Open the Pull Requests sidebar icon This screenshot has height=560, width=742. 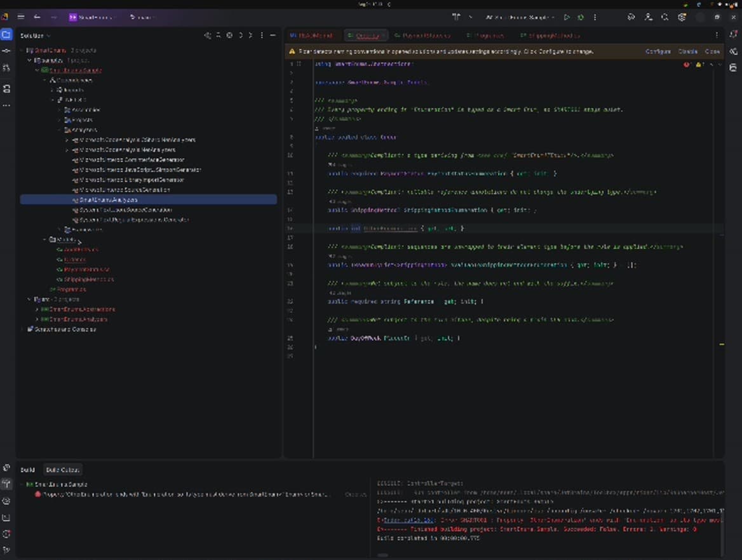click(x=6, y=68)
